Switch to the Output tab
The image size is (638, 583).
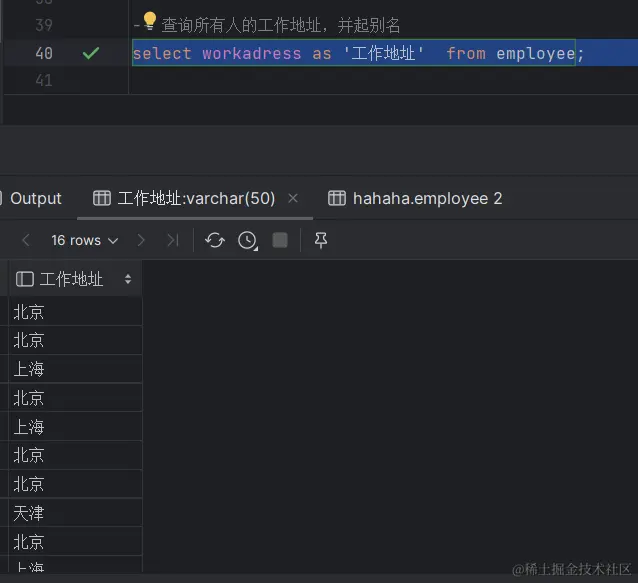[36, 198]
